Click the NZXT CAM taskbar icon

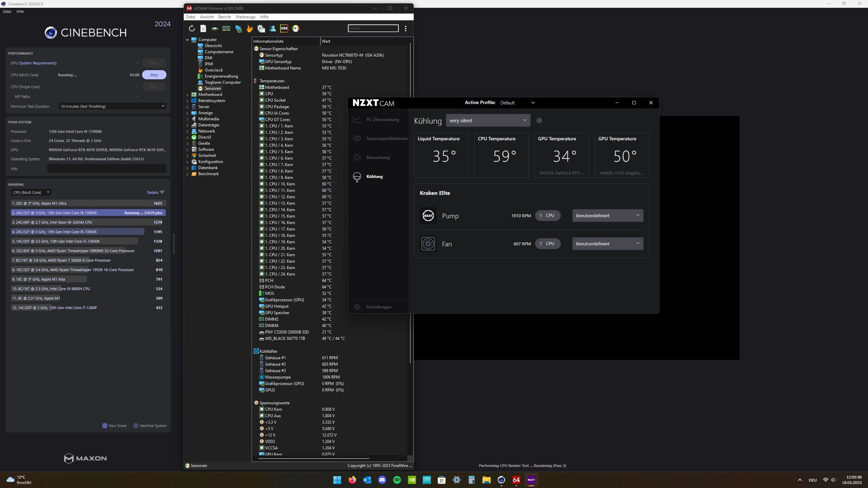531,480
